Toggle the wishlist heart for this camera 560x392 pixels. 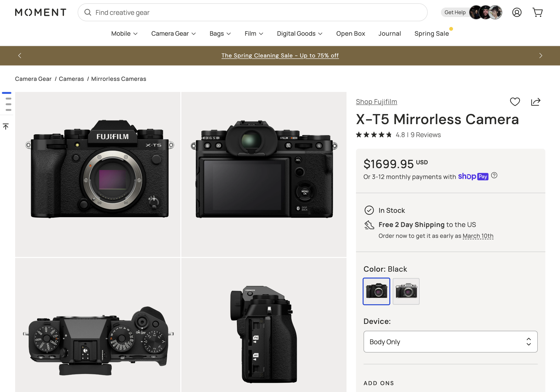[515, 102]
